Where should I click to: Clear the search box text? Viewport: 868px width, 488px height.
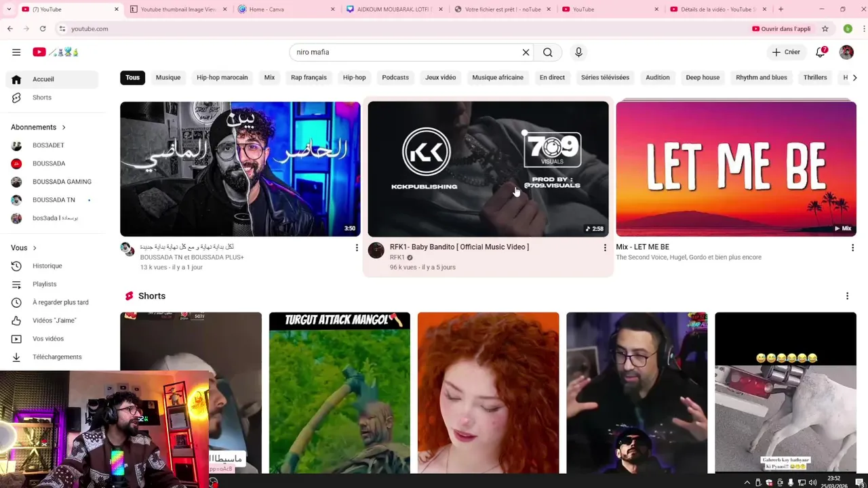click(526, 52)
